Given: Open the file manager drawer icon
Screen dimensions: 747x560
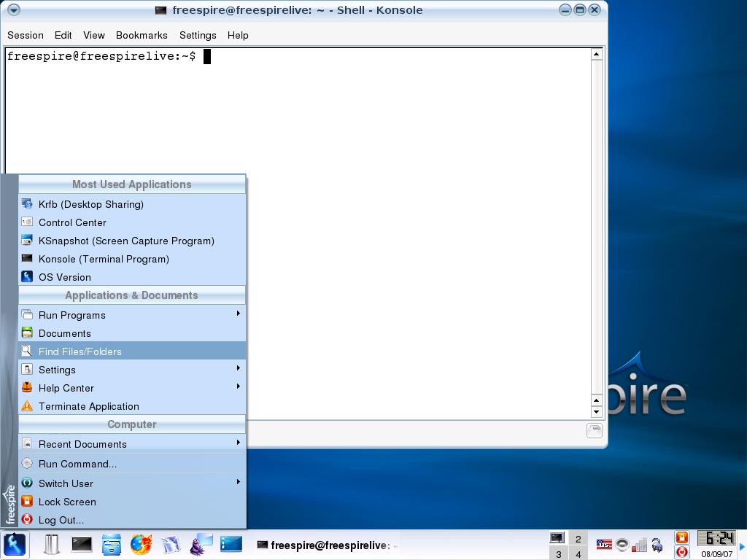Looking at the screenshot, I should (x=112, y=544).
